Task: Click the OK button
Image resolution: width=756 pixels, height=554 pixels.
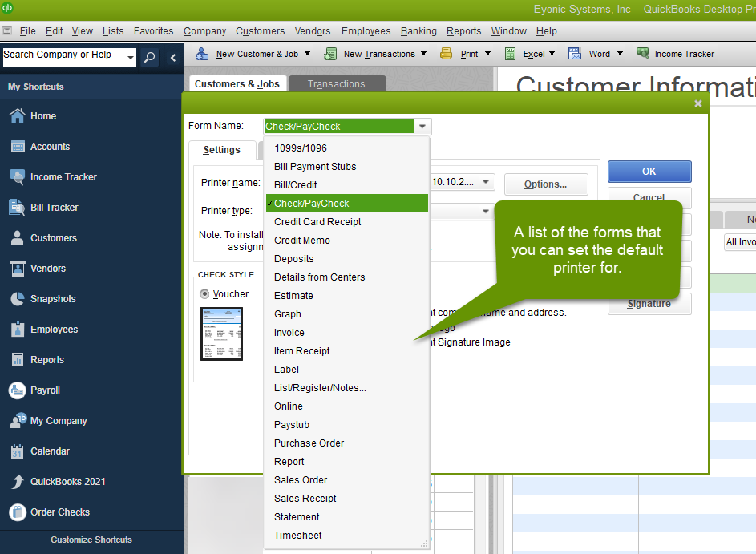Action: click(649, 171)
